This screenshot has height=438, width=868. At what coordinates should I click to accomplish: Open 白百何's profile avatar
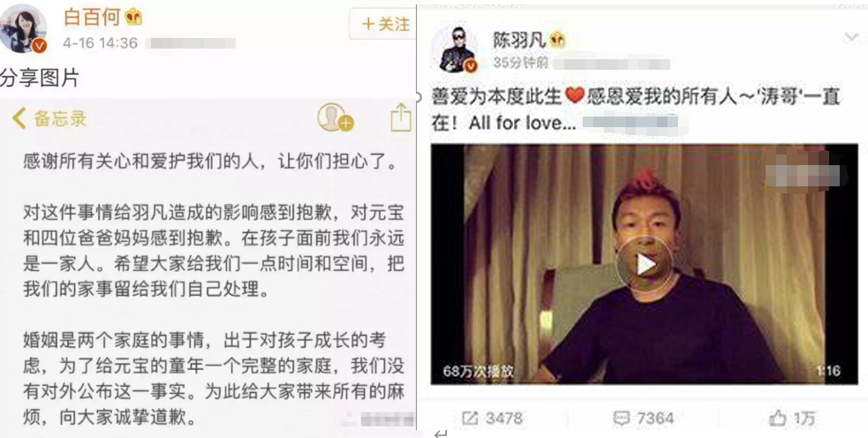[23, 29]
